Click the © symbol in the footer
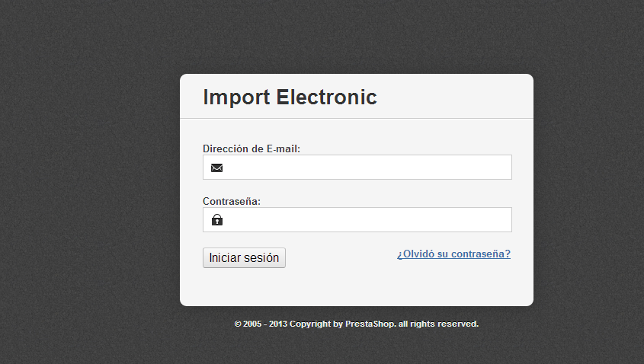Screen dimensions: 644x364 click(x=238, y=324)
